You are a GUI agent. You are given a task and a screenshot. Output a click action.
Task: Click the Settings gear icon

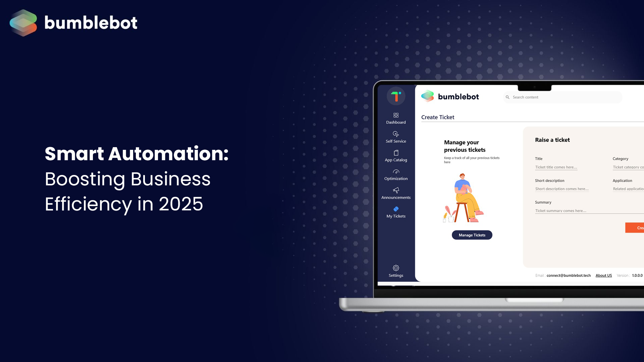point(396,267)
